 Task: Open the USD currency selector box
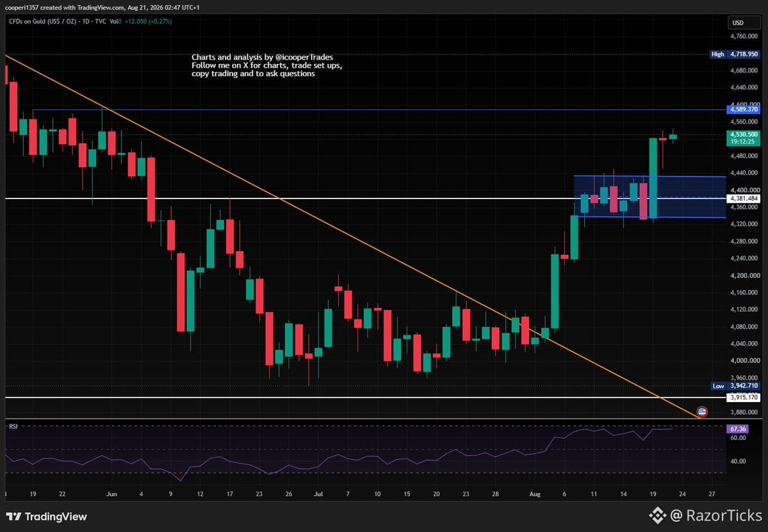(x=744, y=22)
